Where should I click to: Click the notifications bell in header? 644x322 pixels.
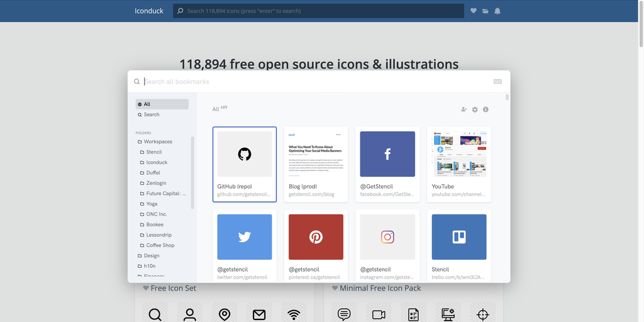click(497, 11)
